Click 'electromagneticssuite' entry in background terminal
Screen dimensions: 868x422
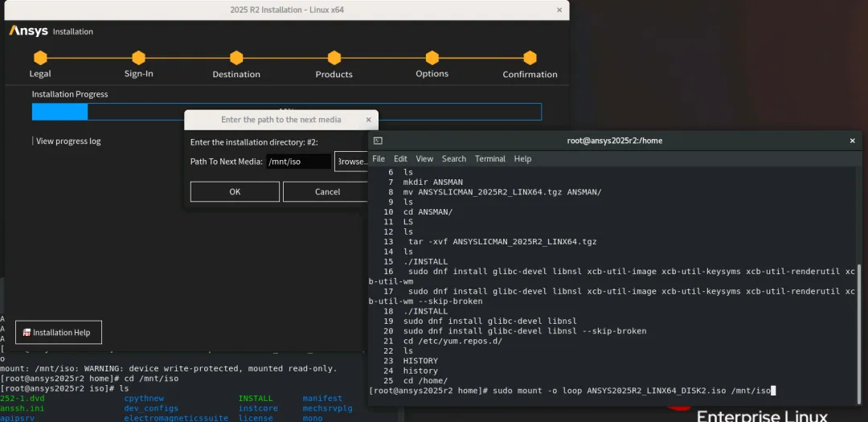point(176,418)
